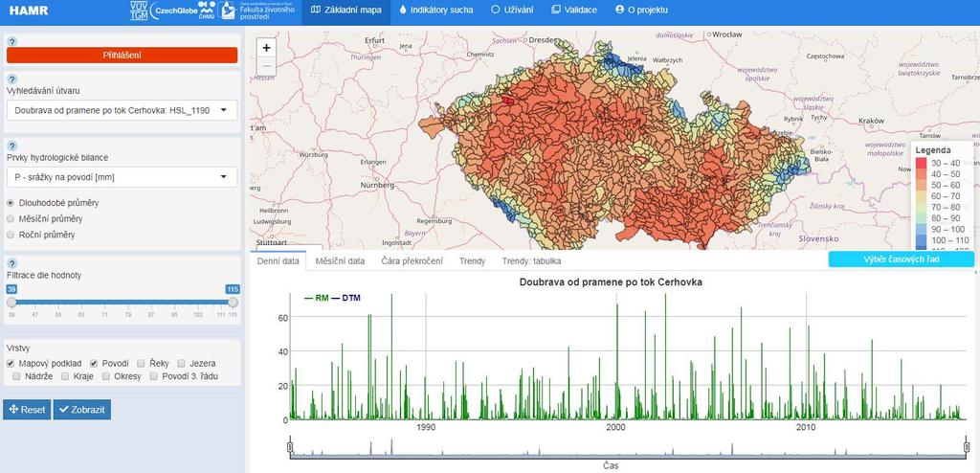This screenshot has width=980, height=473.
Task: Select Měsíční průměry radio option
Action: point(11,219)
